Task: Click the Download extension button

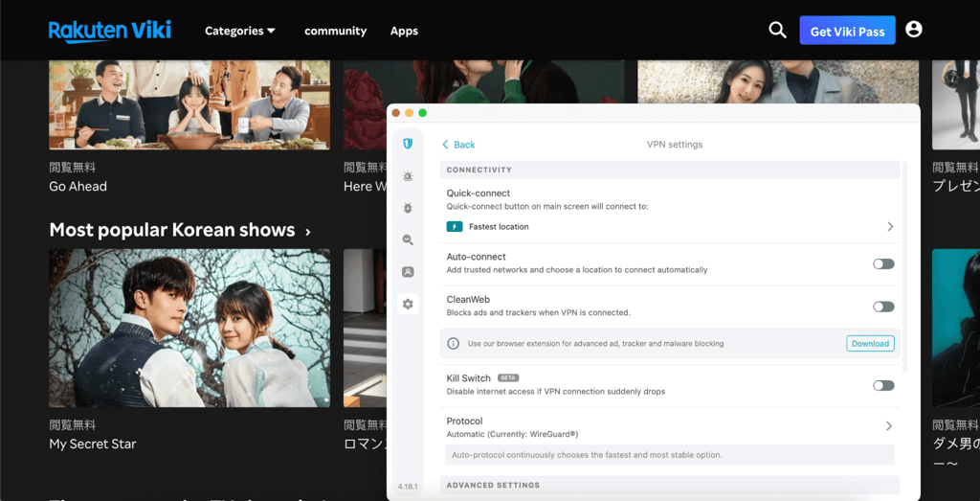Action: pos(870,343)
